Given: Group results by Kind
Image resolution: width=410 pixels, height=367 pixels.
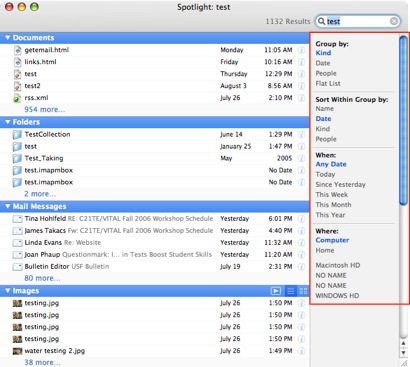Looking at the screenshot, I should [323, 53].
